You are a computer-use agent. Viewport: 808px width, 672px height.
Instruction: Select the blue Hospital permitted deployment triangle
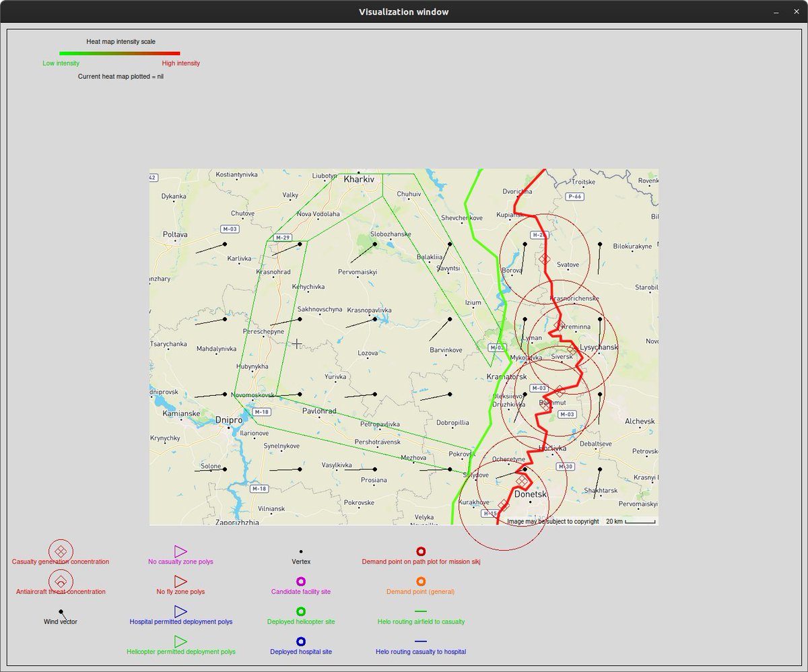[x=180, y=611]
